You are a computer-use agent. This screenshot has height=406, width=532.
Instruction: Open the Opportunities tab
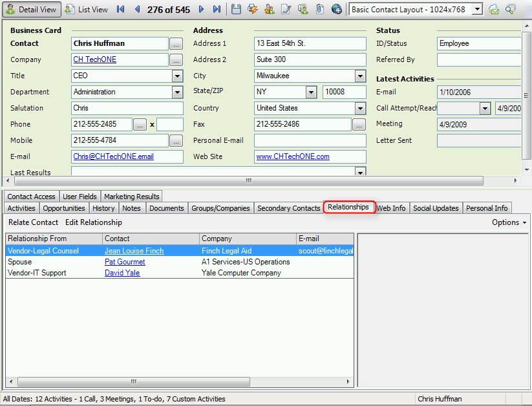pyautogui.click(x=64, y=208)
